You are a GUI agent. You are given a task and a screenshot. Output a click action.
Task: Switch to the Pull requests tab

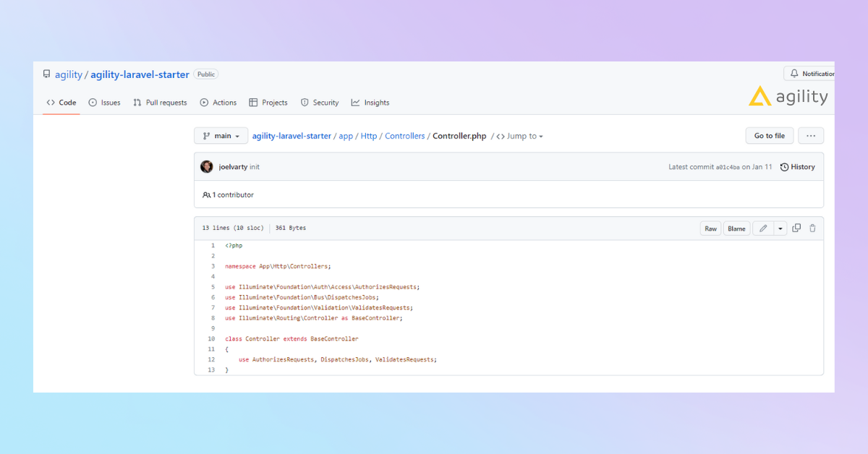pyautogui.click(x=160, y=103)
